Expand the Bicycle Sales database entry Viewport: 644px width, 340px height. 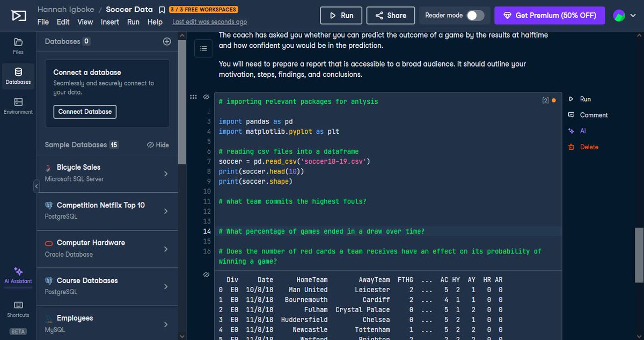coord(166,173)
